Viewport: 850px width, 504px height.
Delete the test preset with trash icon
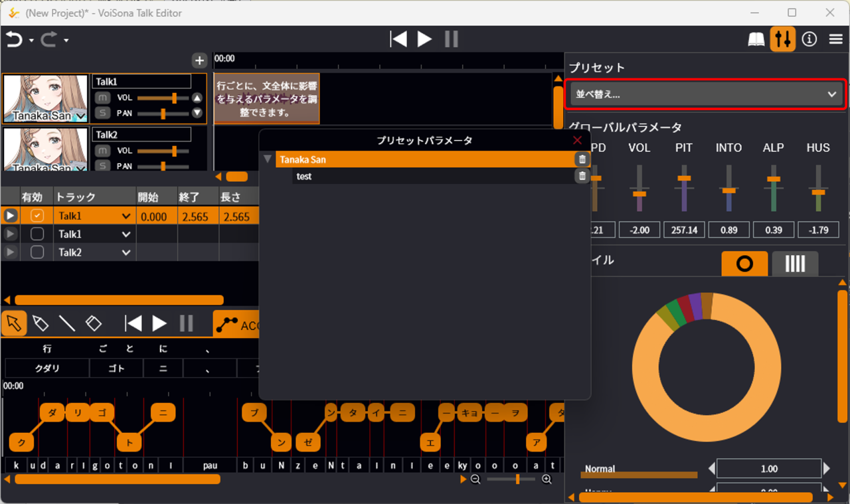click(582, 176)
